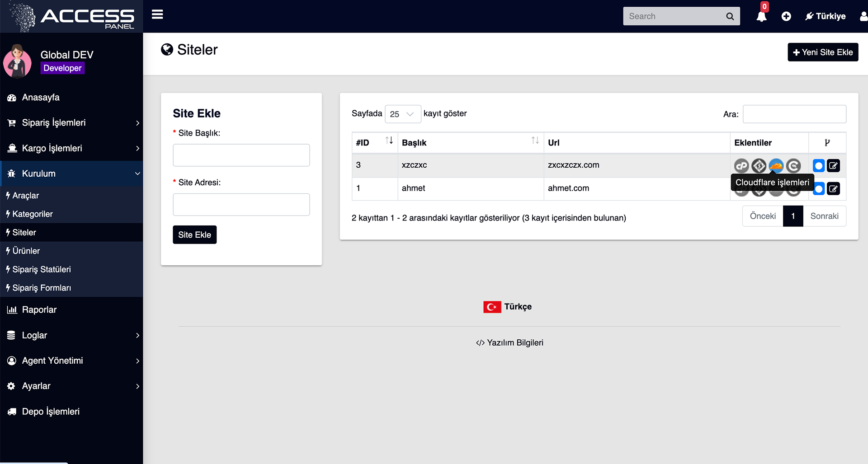Open Cloudflare işlemleri for xzczxc site
Image resolution: width=868 pixels, height=464 pixels.
(x=776, y=166)
